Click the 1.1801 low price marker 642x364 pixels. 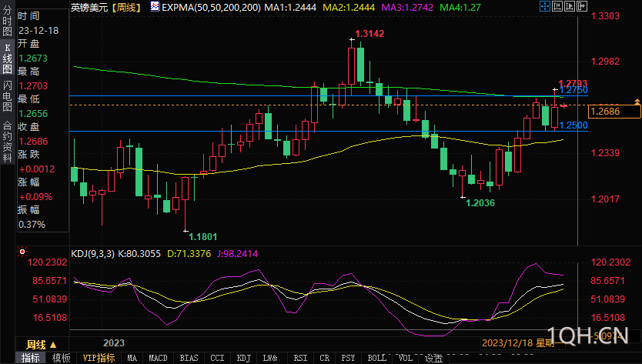pyautogui.click(x=202, y=236)
